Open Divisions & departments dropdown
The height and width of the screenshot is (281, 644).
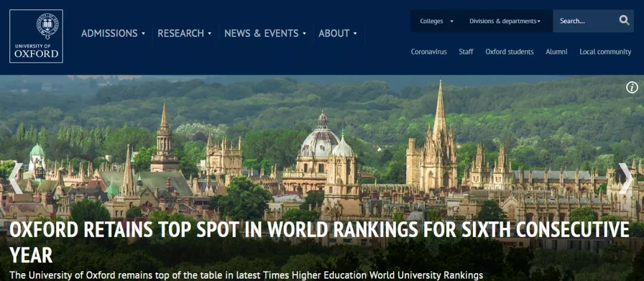pyautogui.click(x=504, y=21)
